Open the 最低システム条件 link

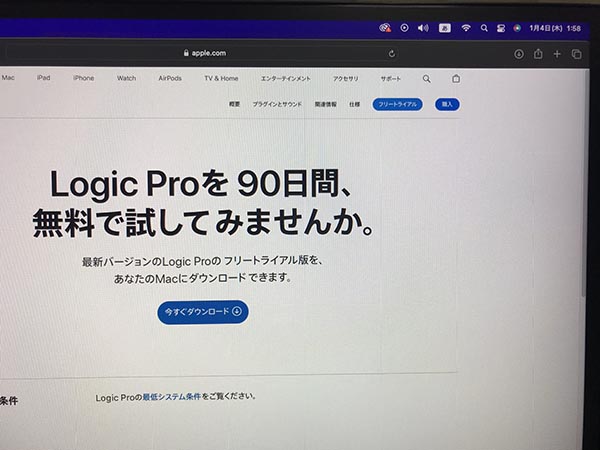point(171,397)
